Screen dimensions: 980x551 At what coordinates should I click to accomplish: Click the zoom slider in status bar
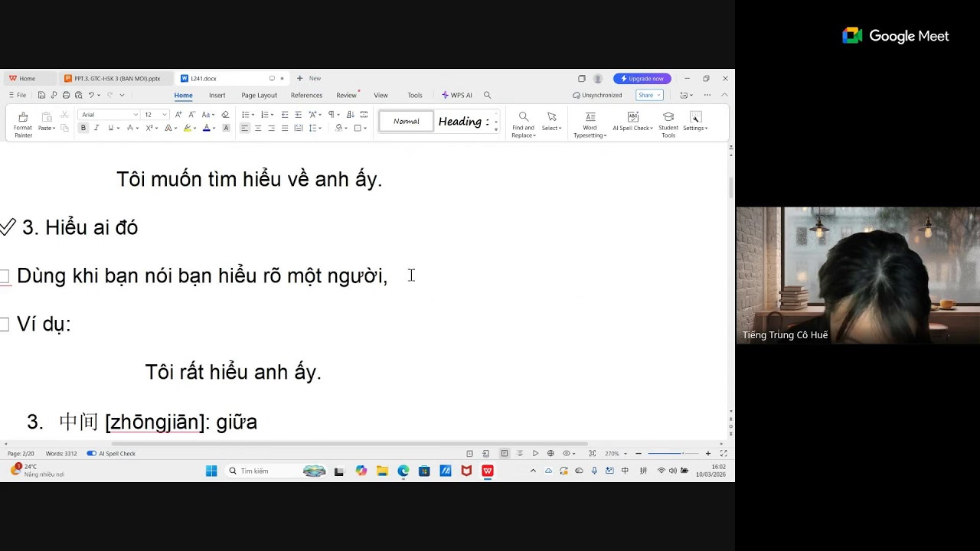point(674,454)
